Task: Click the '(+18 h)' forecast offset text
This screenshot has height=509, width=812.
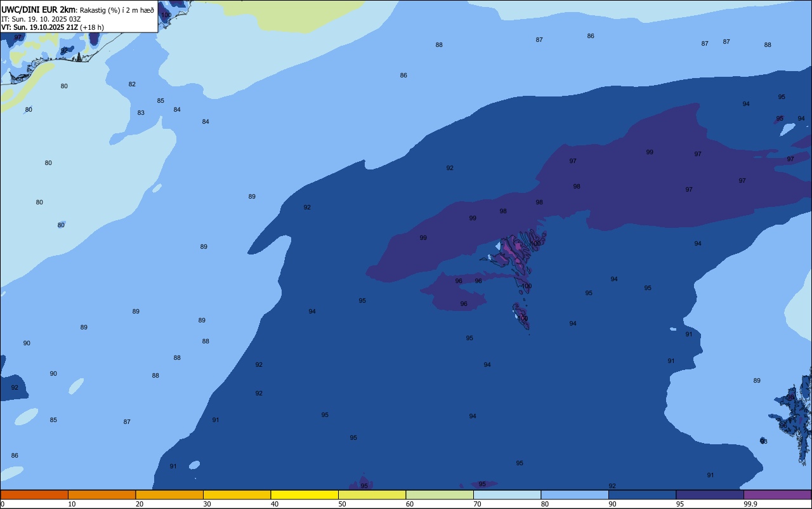Action: (92, 27)
